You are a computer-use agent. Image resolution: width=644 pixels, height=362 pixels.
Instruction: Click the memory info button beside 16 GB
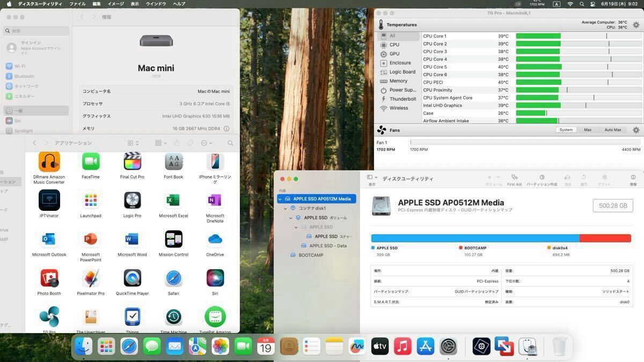226,129
